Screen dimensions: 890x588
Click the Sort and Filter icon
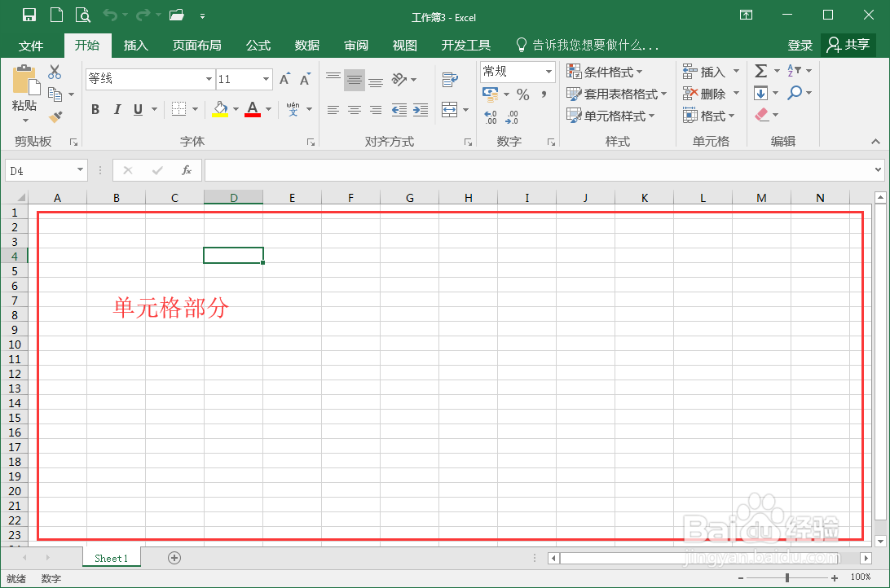tap(794, 71)
